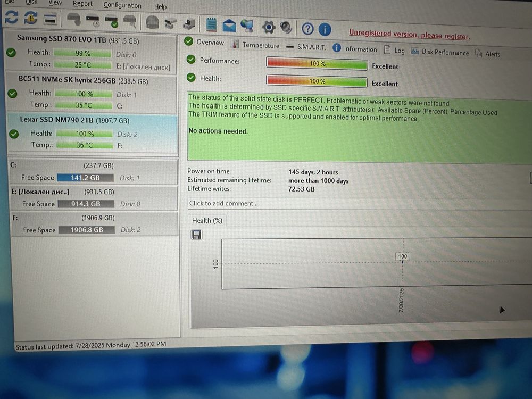This screenshot has height=399, width=532.
Task: Click green check beside Lexar SSD NM790
Action: click(14, 134)
